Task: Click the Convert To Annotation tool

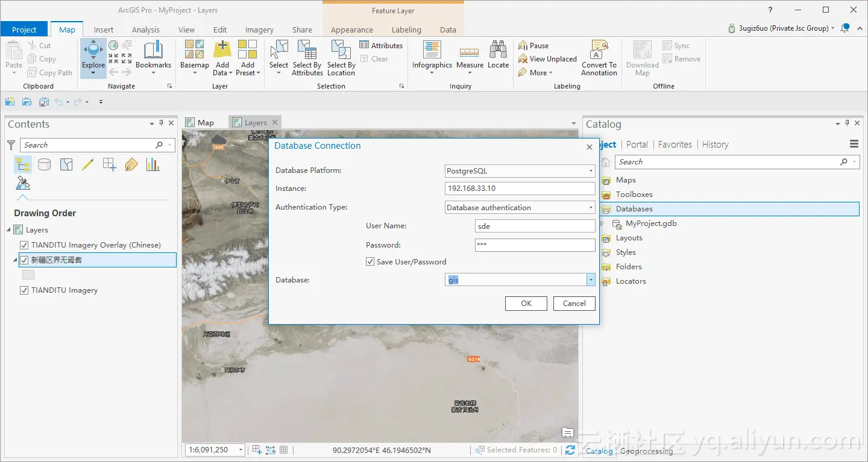Action: (599, 58)
